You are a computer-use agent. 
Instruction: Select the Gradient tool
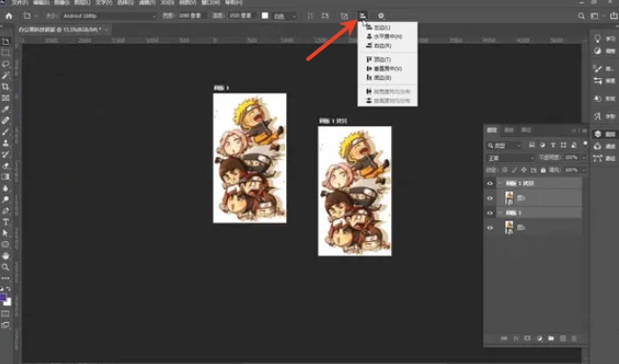click(x=6, y=176)
